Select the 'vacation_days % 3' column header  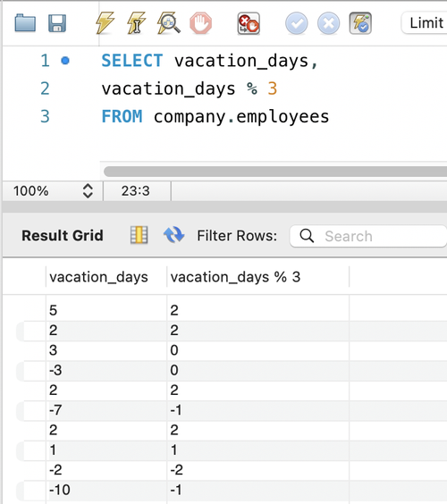coord(257,277)
